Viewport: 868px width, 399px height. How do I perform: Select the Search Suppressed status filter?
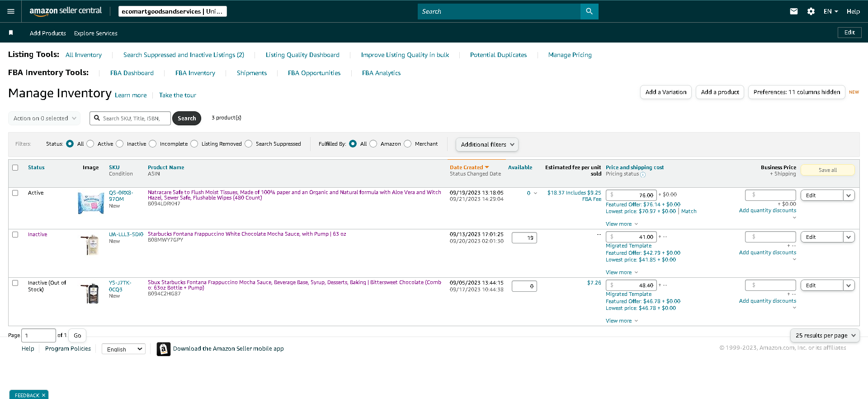tap(249, 144)
